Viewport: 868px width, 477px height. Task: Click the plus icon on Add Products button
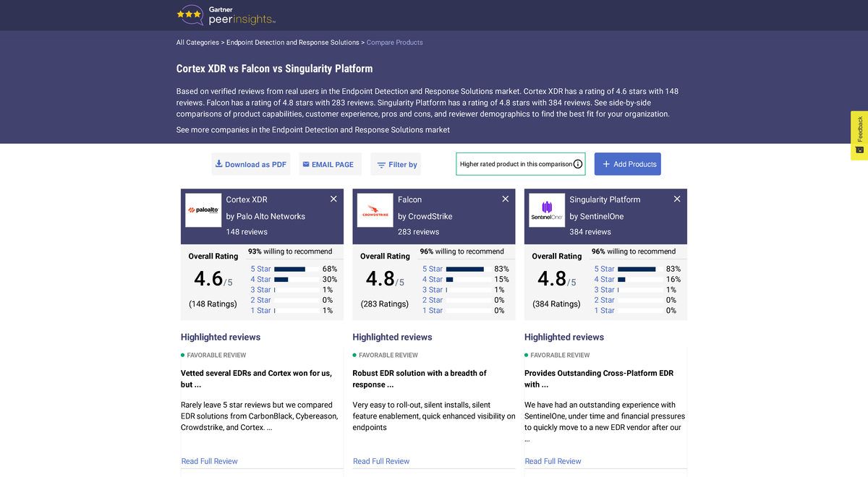(x=605, y=164)
